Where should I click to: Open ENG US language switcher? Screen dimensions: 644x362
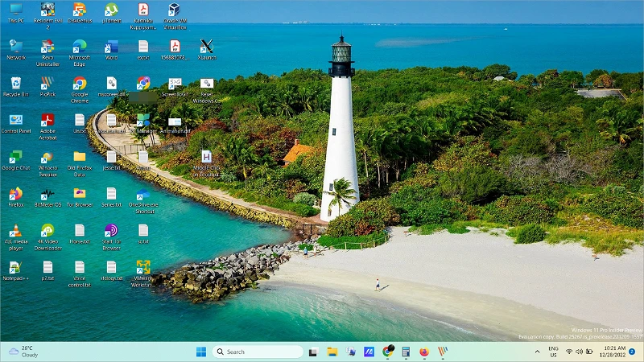[x=553, y=352]
